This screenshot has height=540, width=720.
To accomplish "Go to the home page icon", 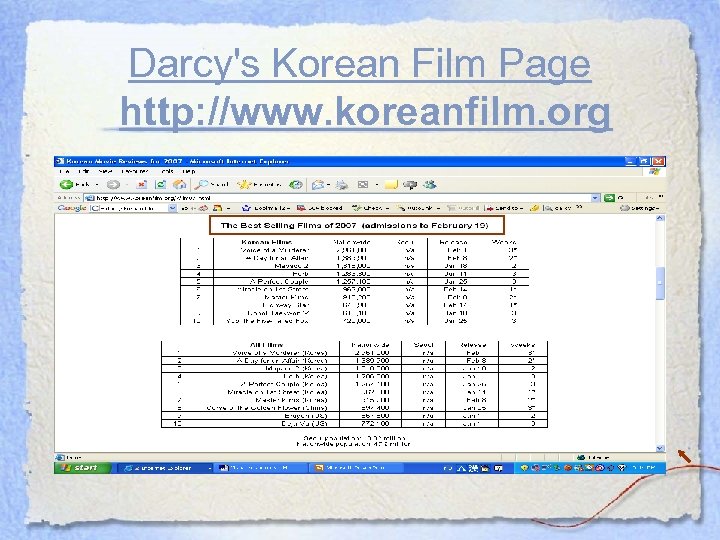I will coord(179,185).
